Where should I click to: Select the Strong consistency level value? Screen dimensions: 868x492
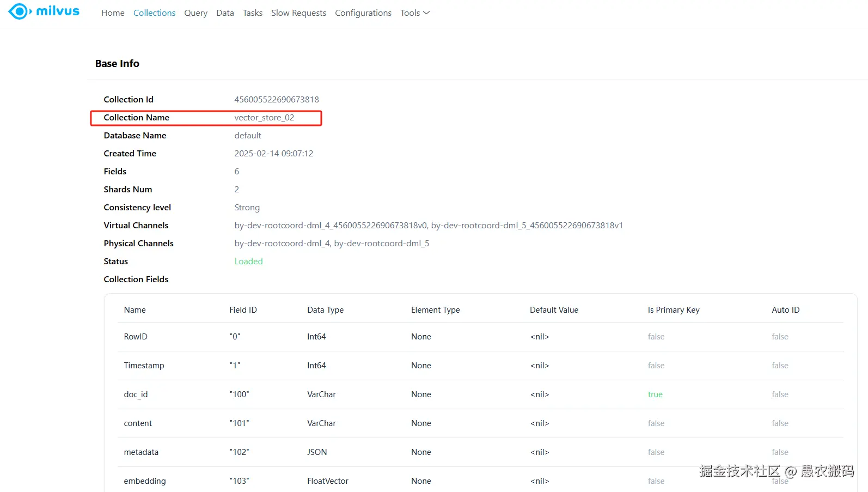point(247,207)
